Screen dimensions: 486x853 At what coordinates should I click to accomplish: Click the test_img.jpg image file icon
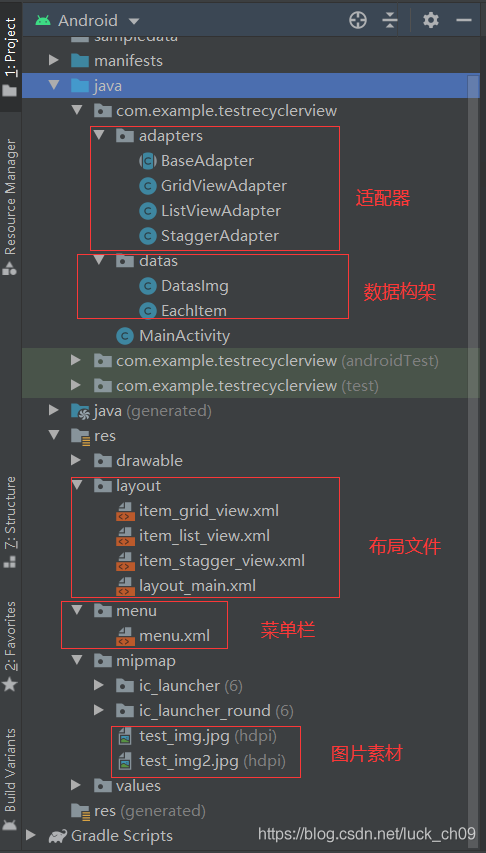tap(125, 737)
